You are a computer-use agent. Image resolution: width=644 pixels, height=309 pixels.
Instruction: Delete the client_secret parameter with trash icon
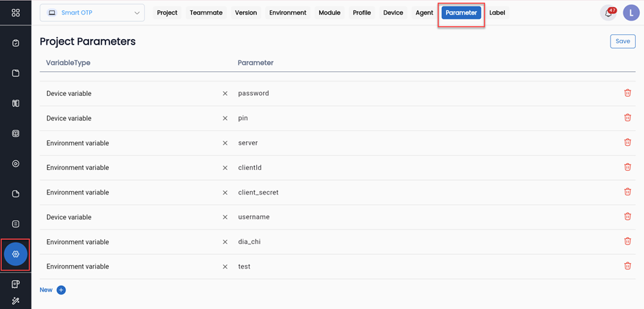pos(627,192)
